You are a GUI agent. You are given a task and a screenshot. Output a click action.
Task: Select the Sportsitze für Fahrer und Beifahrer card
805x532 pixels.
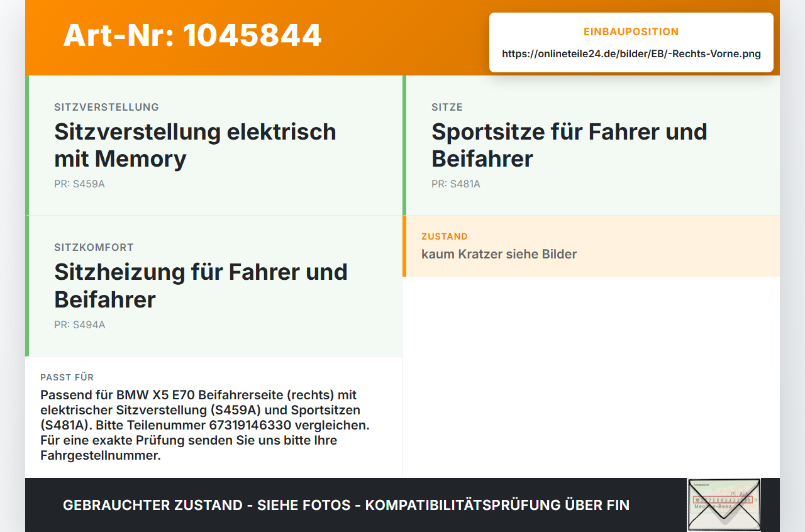point(591,145)
